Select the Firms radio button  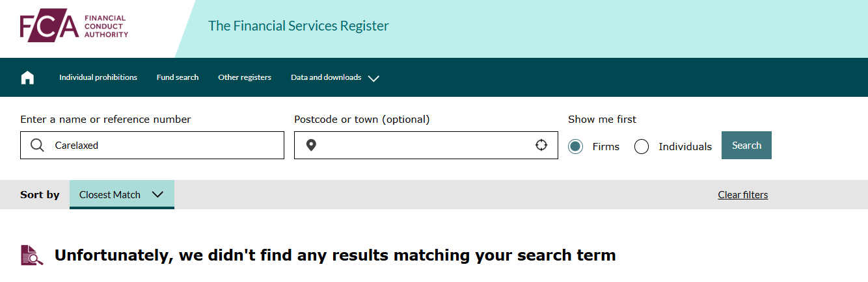pos(575,146)
